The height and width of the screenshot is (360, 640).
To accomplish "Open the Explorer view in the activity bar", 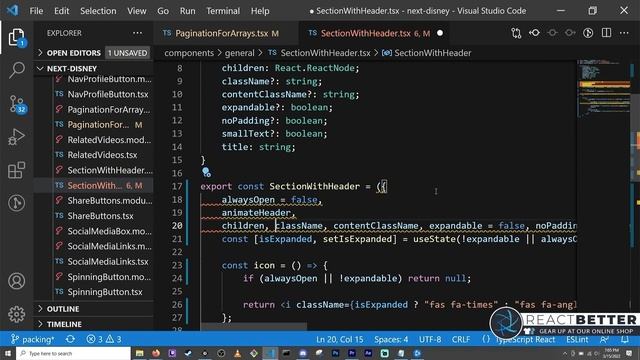I will [16, 38].
